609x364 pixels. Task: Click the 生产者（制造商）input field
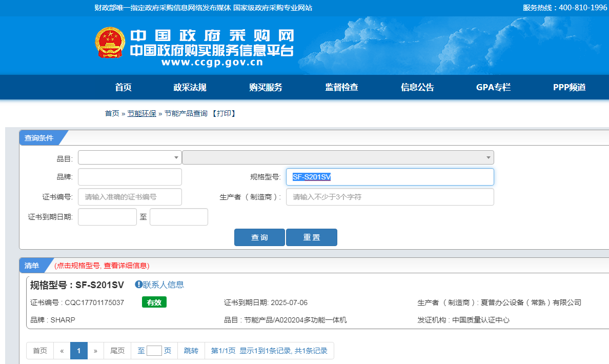(390, 197)
